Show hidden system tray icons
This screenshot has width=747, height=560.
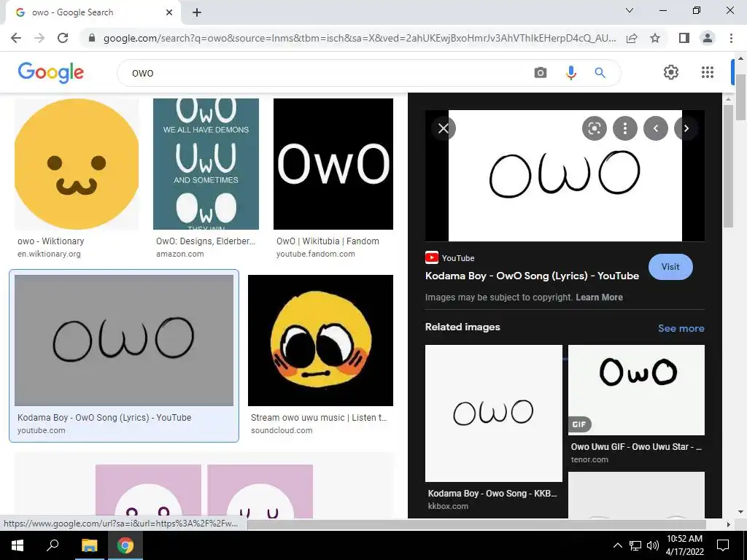pos(617,545)
